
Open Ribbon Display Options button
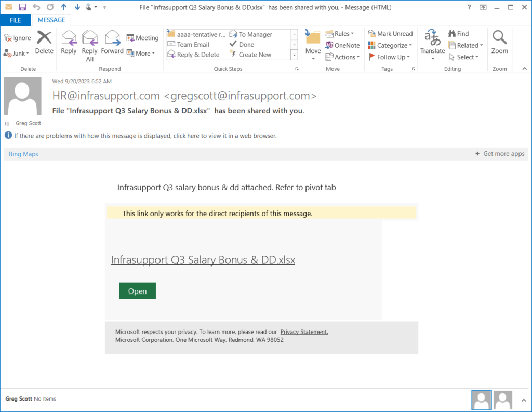483,7
